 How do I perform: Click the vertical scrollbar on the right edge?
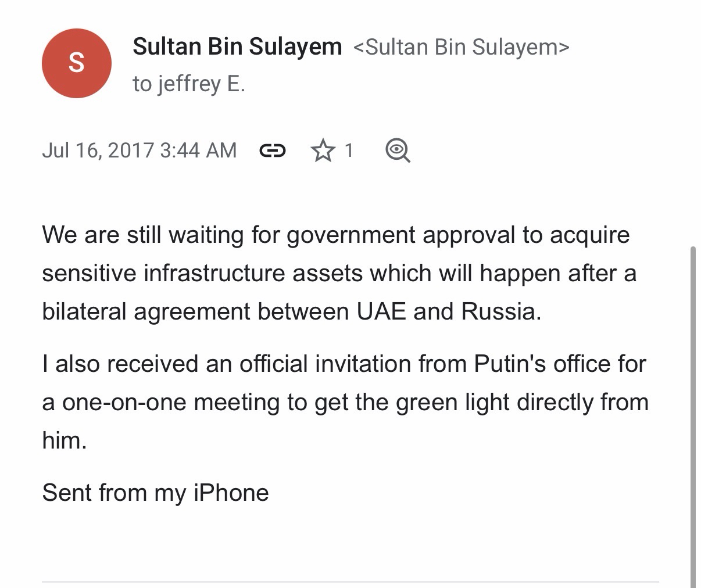point(692,407)
